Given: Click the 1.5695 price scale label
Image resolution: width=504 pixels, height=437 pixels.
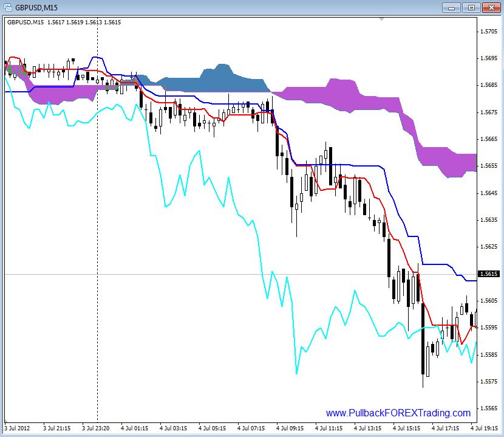Looking at the screenshot, I should coord(489,58).
